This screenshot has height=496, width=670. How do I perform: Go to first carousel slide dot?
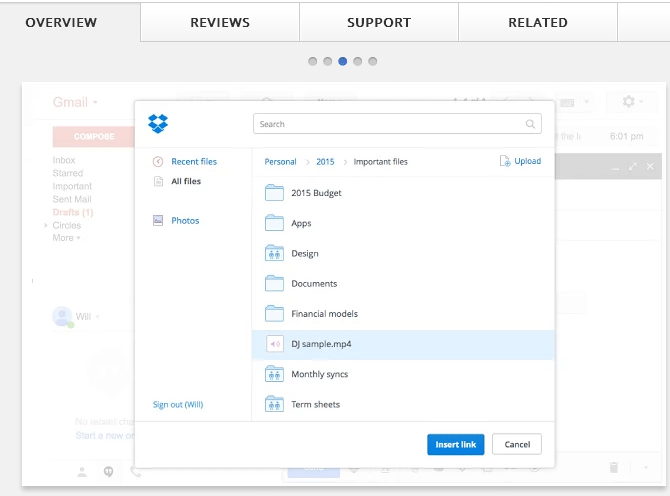click(x=313, y=61)
